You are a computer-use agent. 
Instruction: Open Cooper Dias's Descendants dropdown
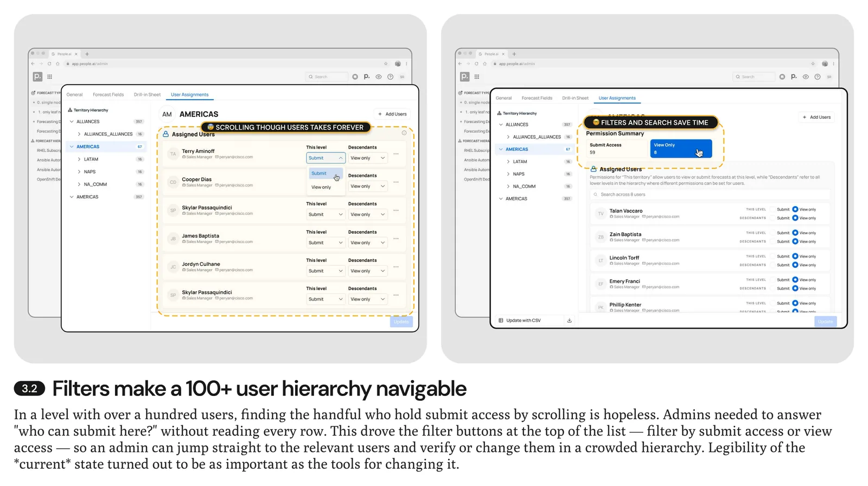pyautogui.click(x=367, y=186)
